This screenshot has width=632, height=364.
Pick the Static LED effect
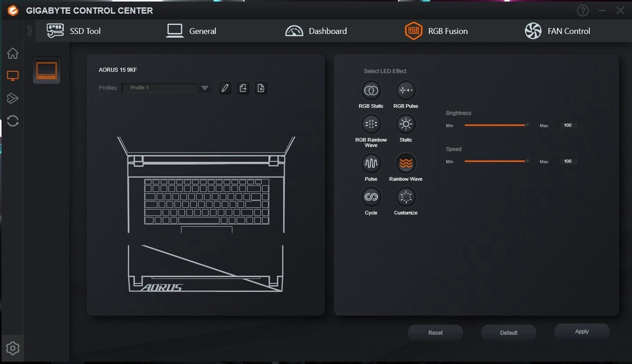(406, 124)
